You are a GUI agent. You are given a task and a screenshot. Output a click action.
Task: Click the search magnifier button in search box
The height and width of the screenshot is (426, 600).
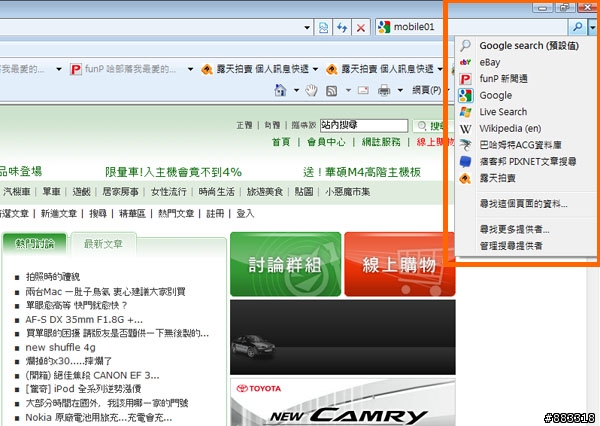coord(577,27)
